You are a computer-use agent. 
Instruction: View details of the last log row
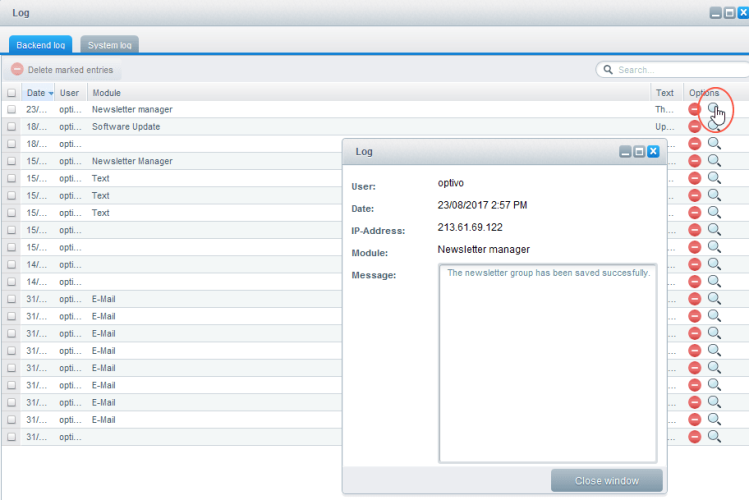click(x=714, y=437)
